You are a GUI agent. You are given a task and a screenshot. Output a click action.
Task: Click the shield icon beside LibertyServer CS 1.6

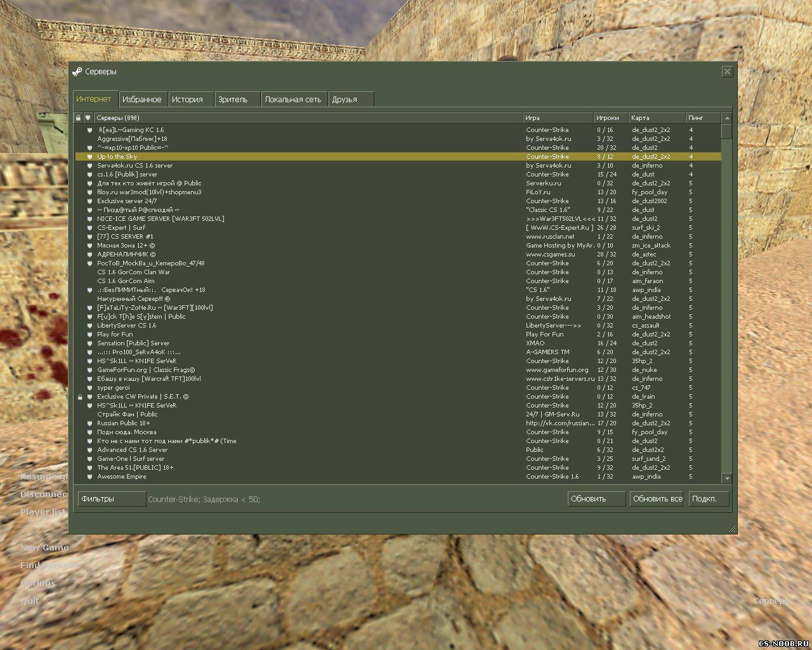(x=89, y=326)
